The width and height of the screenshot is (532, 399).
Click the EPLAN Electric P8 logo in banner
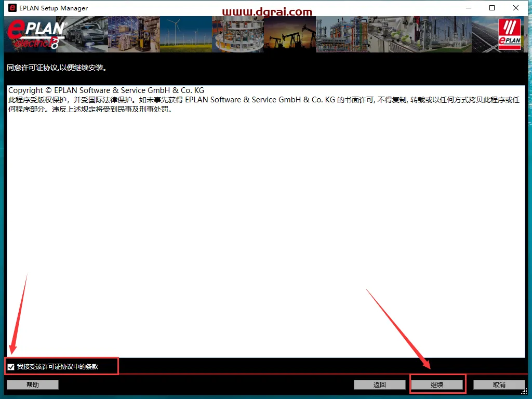[37, 34]
